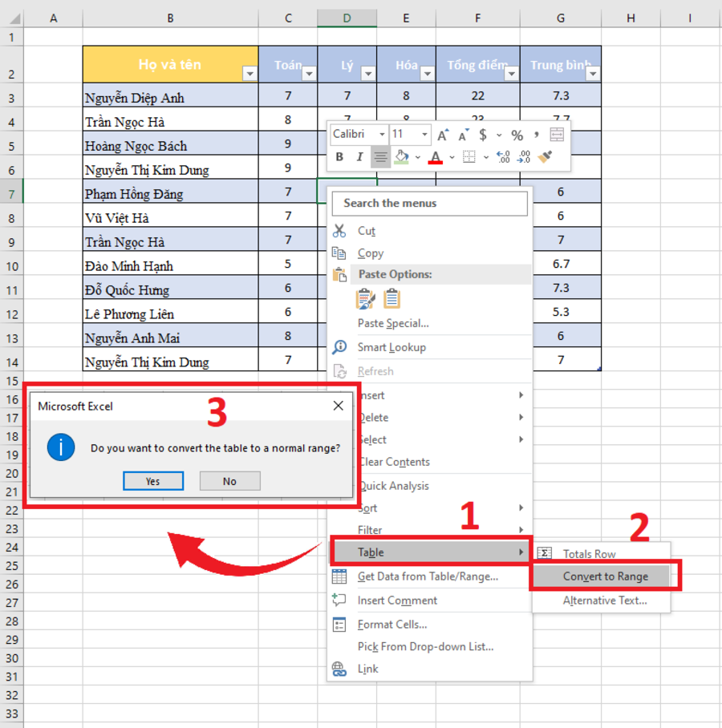This screenshot has width=722, height=728.
Task: Select cell Lê Phương Liên
Action: [171, 312]
